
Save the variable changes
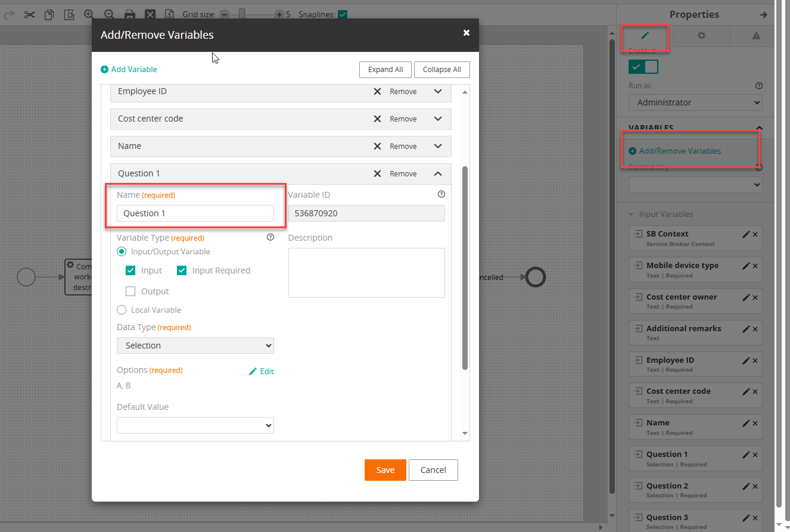tap(385, 470)
